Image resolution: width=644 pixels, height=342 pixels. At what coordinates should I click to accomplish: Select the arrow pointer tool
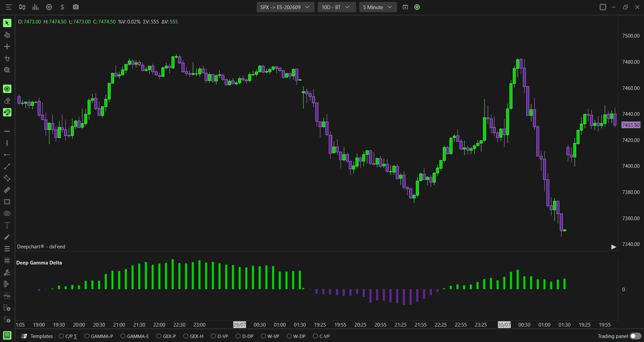pos(7,23)
